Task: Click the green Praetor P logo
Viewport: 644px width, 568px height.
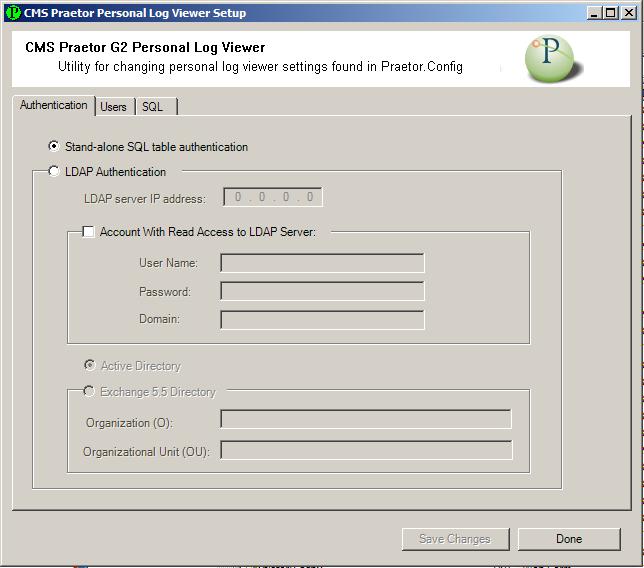Action: coord(552,58)
